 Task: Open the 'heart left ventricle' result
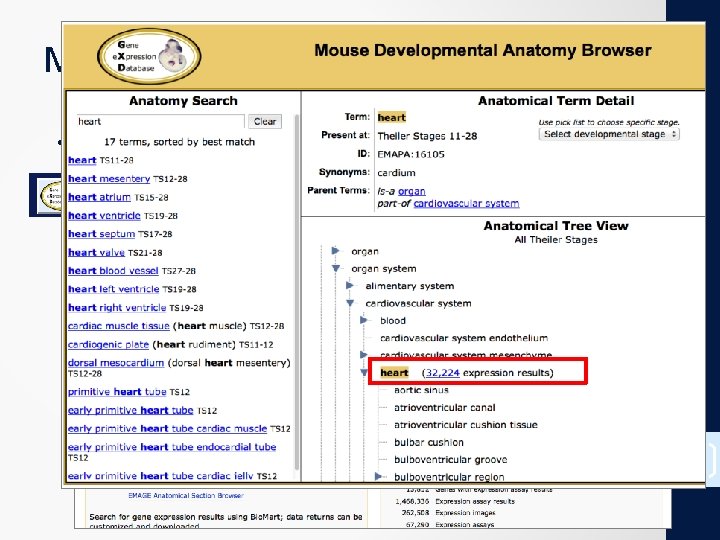(113, 289)
